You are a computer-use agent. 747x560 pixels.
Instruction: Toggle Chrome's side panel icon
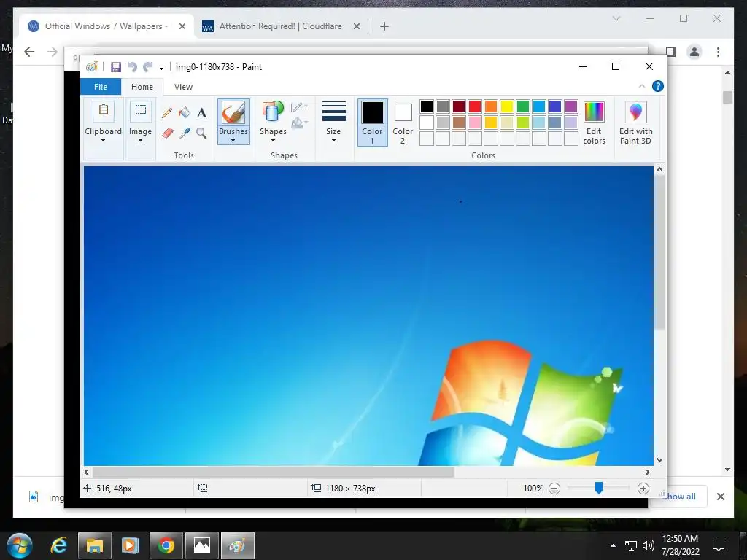[671, 52]
